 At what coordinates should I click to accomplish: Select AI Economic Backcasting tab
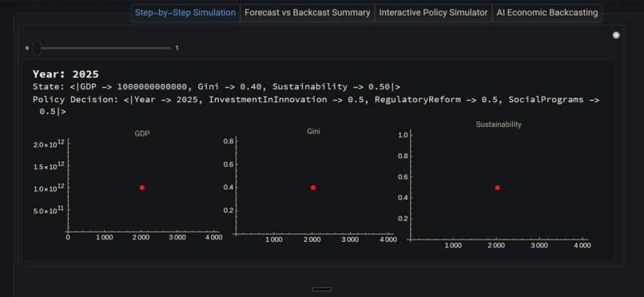click(547, 13)
